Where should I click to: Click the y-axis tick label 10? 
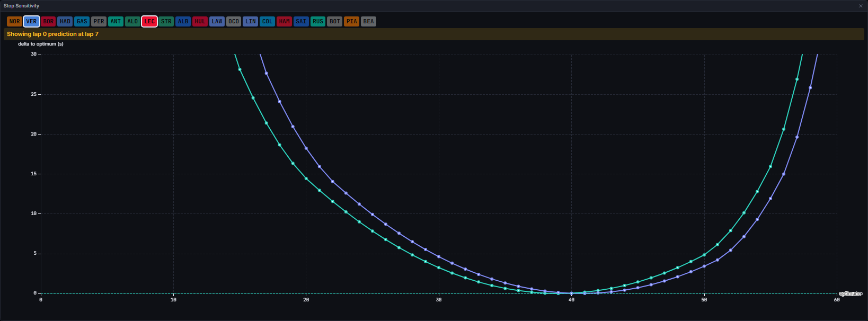coord(34,213)
